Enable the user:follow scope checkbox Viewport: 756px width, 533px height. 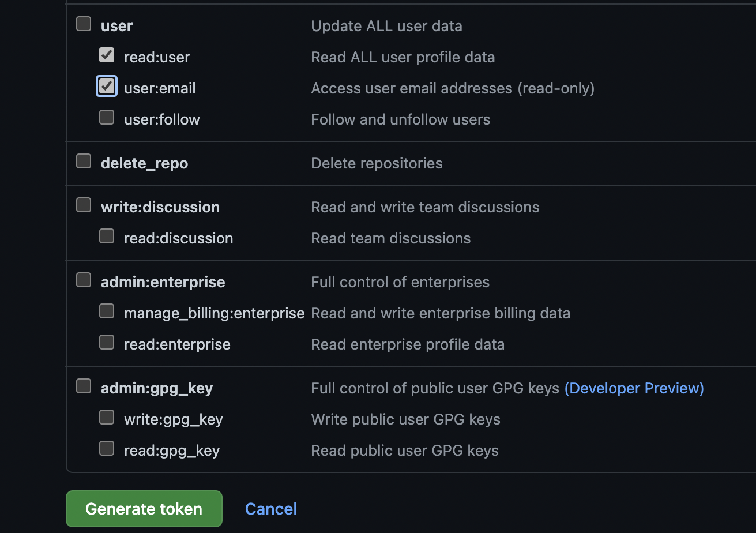click(x=107, y=117)
